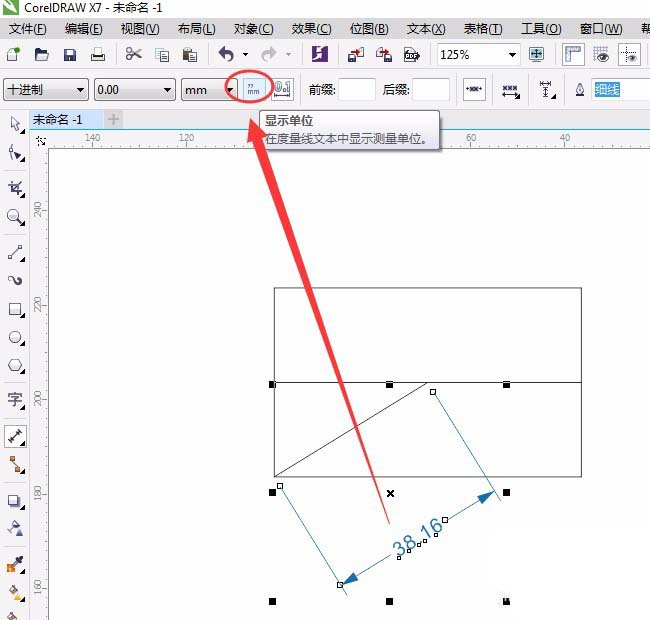Save the document
Image resolution: width=650 pixels, height=620 pixels.
pyautogui.click(x=70, y=54)
